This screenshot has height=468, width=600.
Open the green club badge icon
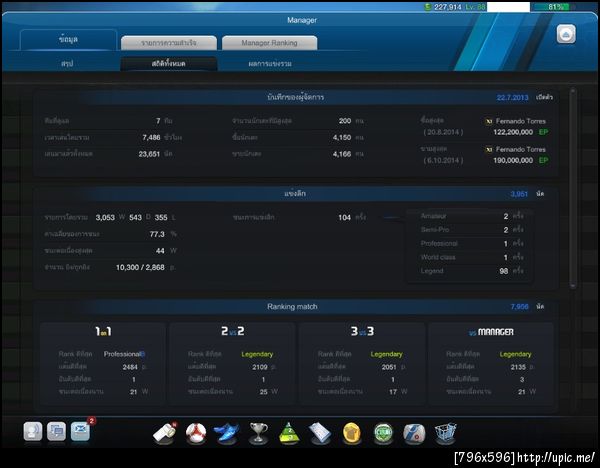pyautogui.click(x=383, y=433)
